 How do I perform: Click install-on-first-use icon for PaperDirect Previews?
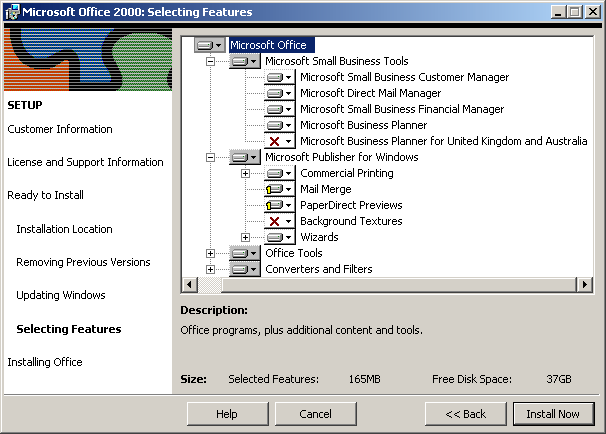tap(280, 205)
